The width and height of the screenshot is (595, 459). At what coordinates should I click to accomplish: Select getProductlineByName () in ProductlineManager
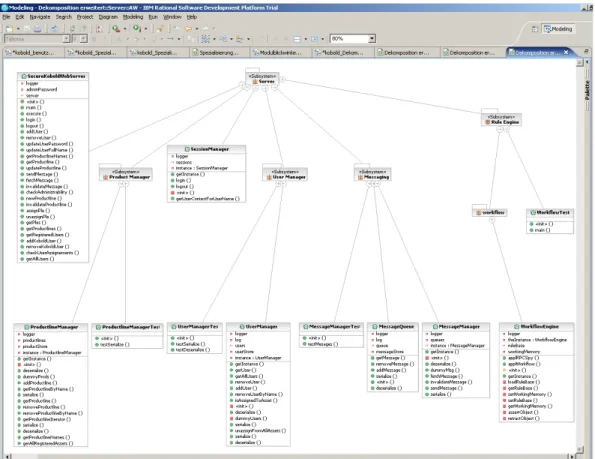tap(46, 389)
